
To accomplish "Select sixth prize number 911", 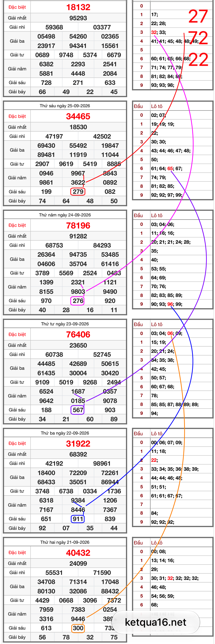I will [78, 519].
